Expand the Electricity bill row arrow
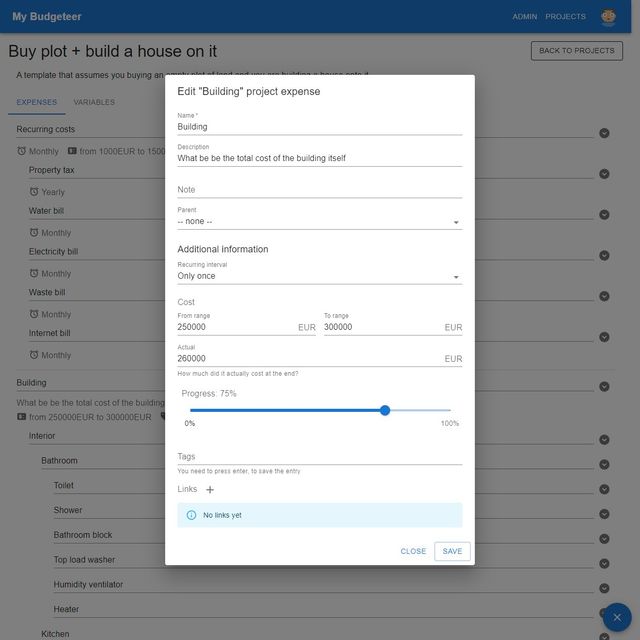Screen dimensions: 640x640 coord(604,256)
